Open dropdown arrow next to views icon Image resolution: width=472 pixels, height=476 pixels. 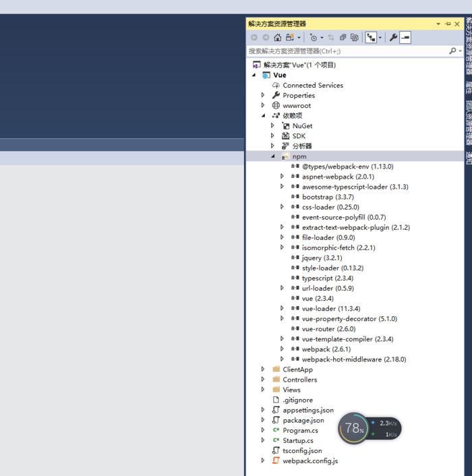click(x=299, y=38)
